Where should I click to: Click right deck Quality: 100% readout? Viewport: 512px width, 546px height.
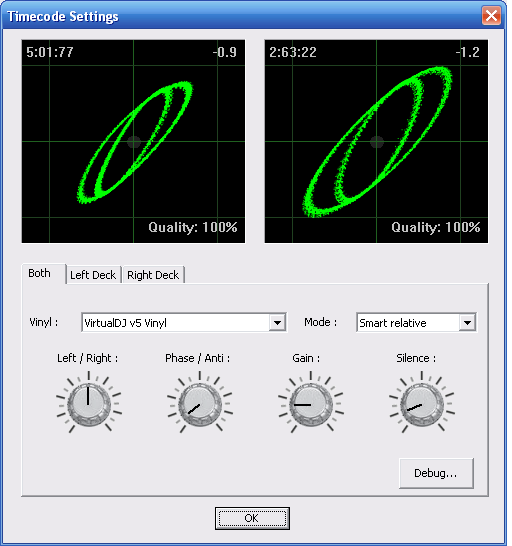[x=436, y=227]
